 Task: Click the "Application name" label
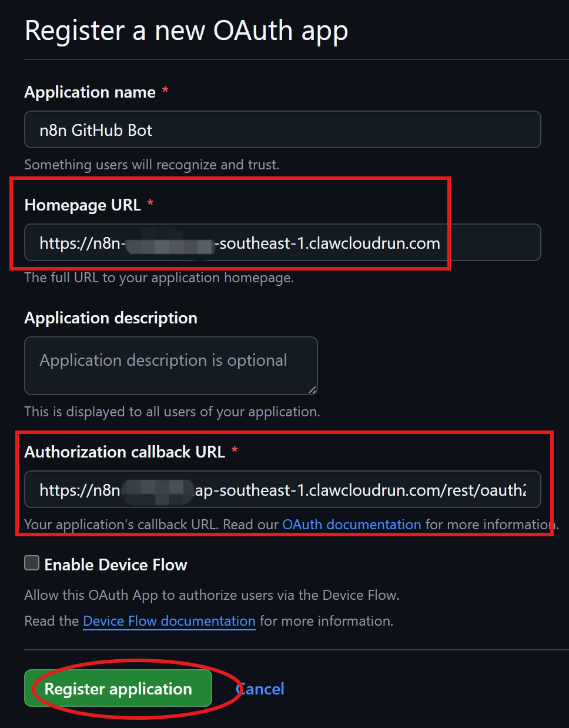pos(90,92)
